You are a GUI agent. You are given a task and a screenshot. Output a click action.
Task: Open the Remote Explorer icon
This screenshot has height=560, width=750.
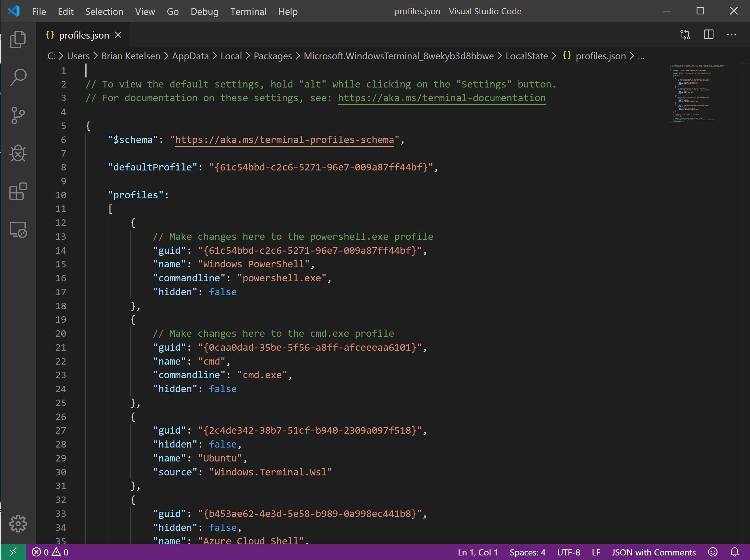(18, 229)
